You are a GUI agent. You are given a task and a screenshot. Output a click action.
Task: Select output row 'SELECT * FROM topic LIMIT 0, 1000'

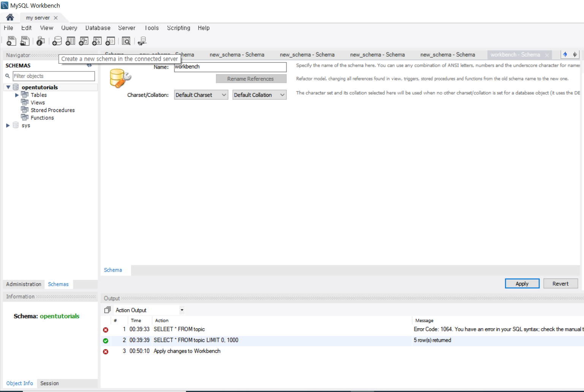pyautogui.click(x=343, y=340)
